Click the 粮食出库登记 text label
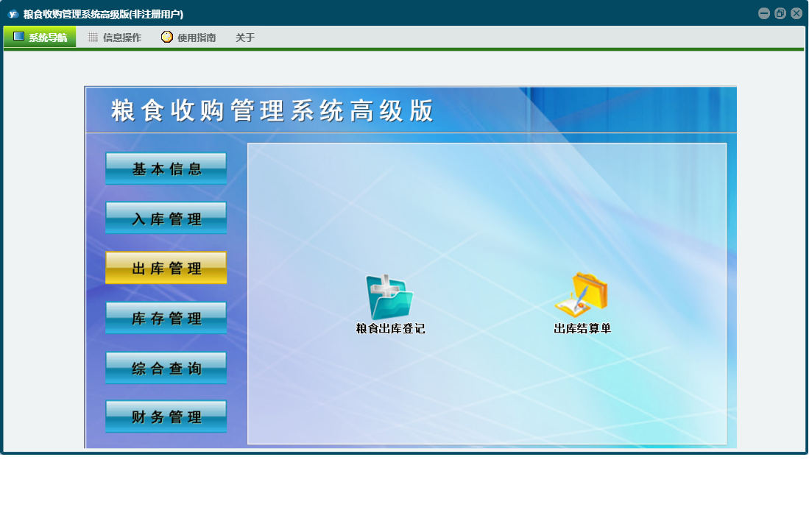 390,329
